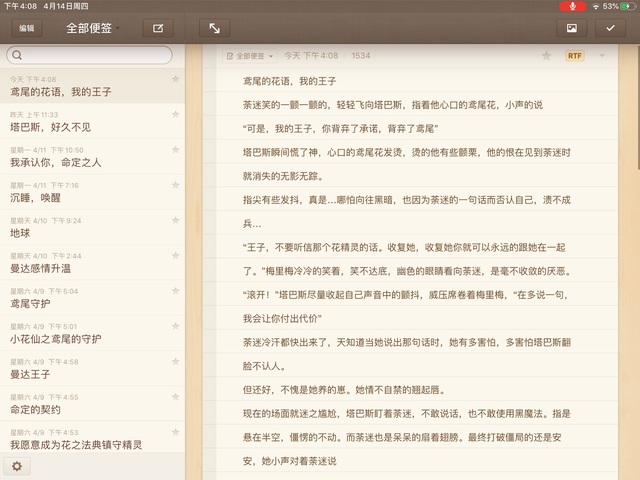
Task: Tap the red microphone recording indicator
Action: [571, 6]
